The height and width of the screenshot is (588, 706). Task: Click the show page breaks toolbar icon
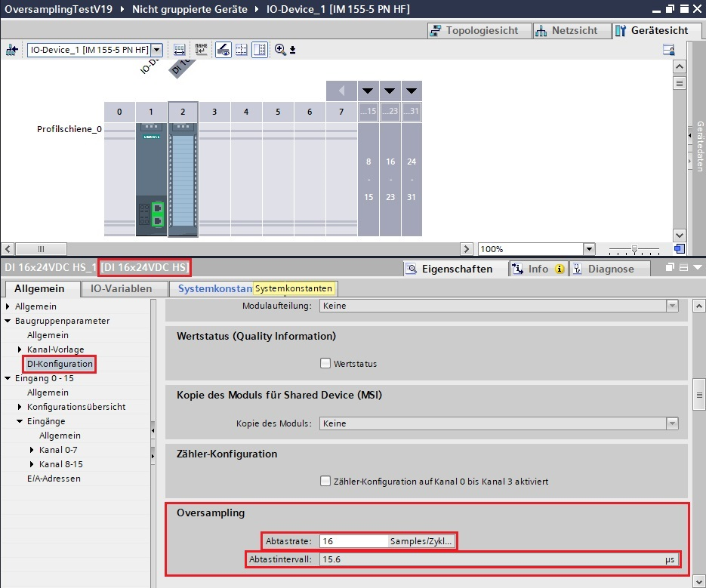(242, 50)
